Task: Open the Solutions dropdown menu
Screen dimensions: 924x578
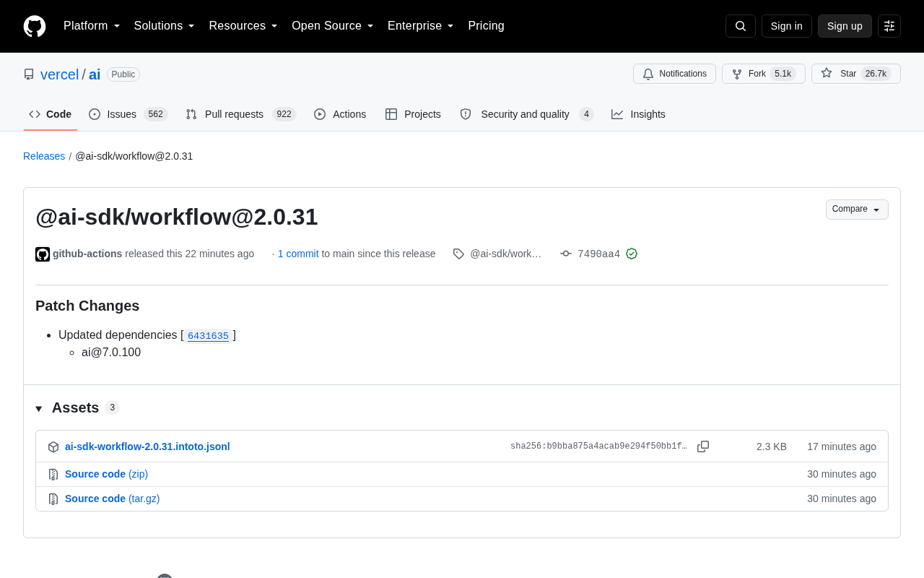Action: tap(164, 26)
